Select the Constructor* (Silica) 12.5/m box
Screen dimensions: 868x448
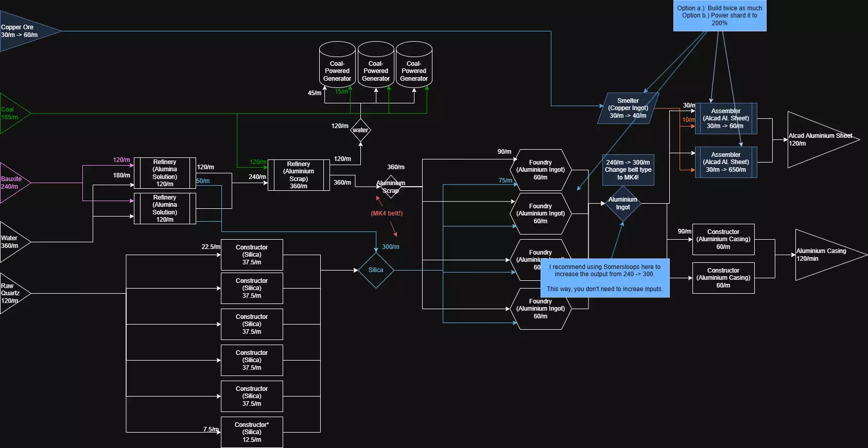coord(252,432)
